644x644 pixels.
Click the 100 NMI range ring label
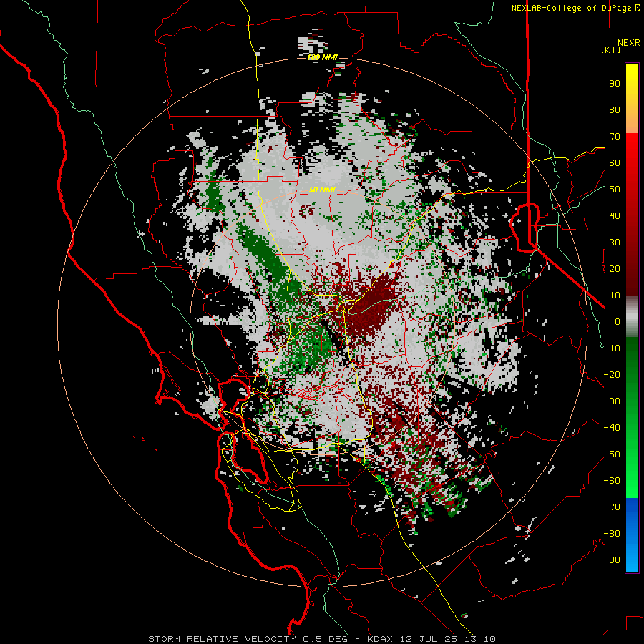[322, 57]
